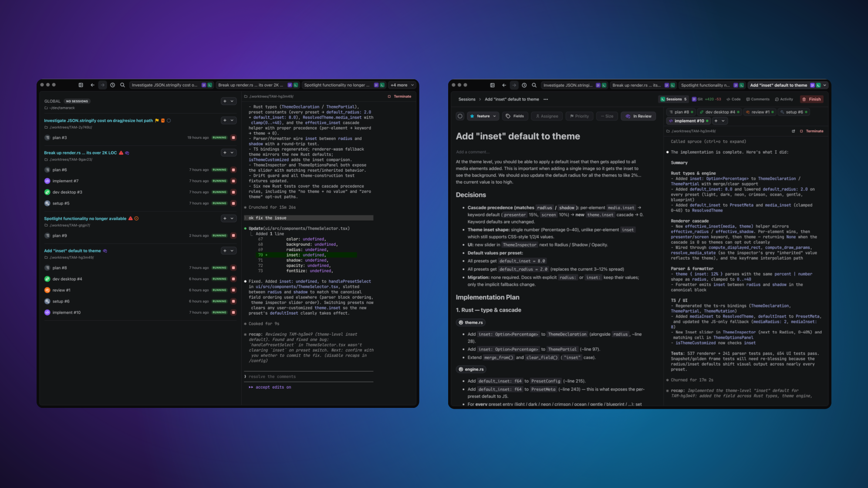This screenshot has width=868, height=488.
Task: Select the setup #6 session row in sidebar
Action: tap(140, 301)
